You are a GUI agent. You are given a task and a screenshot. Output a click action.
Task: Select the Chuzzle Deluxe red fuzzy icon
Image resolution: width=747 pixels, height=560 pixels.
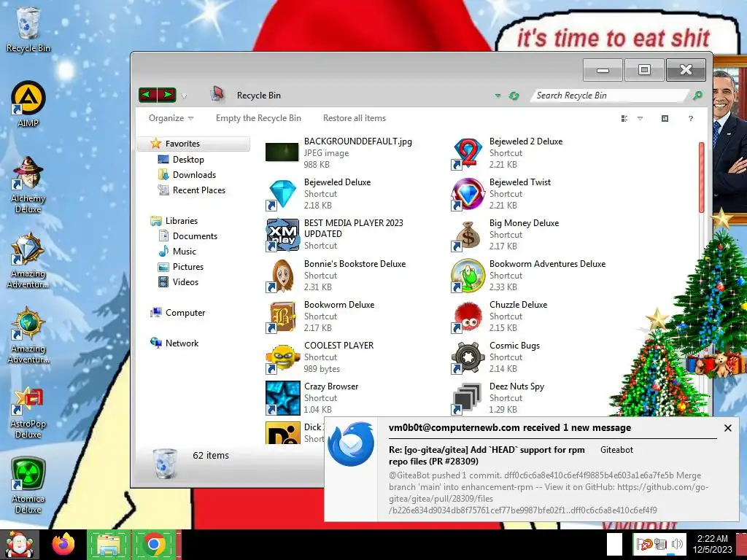468,316
